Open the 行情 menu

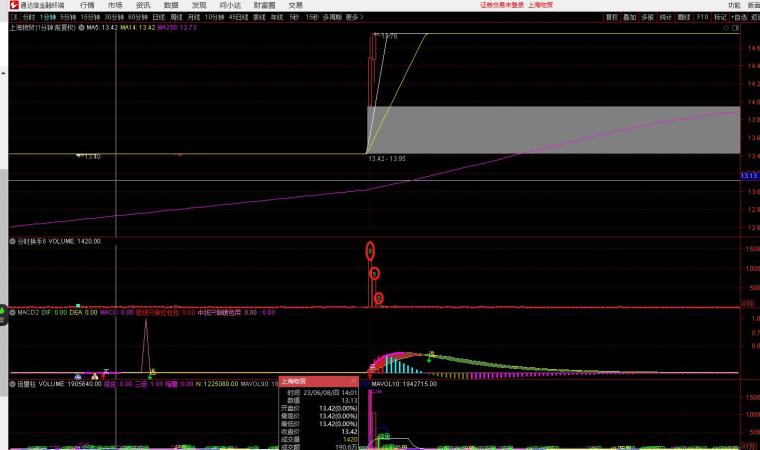[88, 5]
